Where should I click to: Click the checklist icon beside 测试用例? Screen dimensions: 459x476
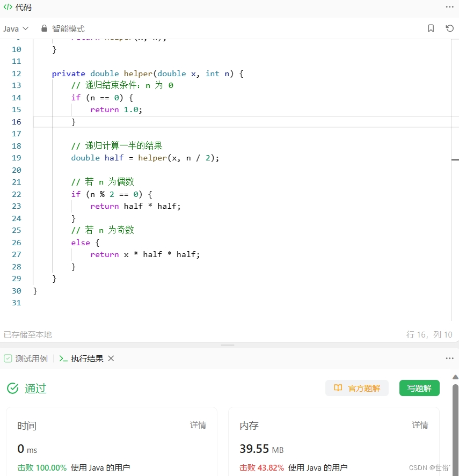tap(8, 358)
